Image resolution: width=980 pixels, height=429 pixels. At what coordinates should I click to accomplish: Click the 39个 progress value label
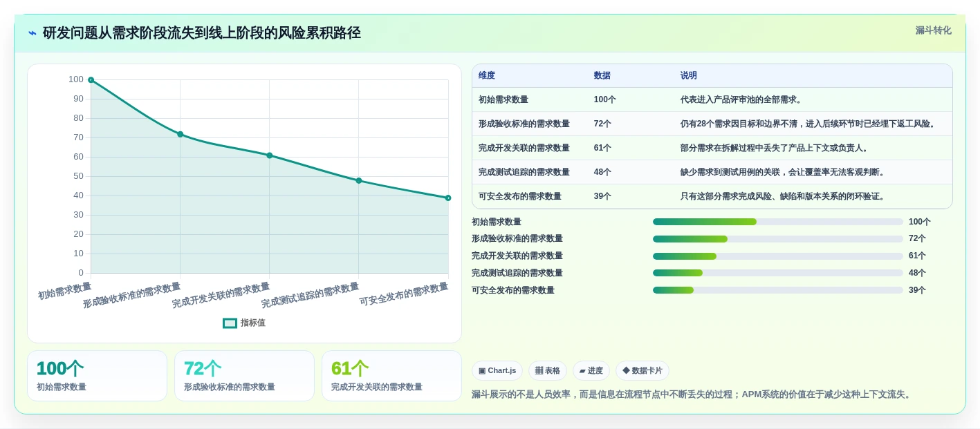point(917,290)
